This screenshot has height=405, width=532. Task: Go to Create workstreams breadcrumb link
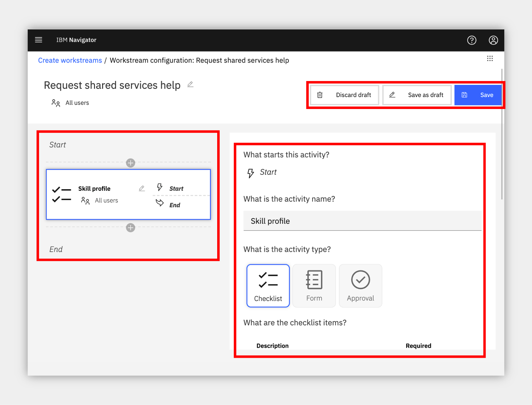pyautogui.click(x=70, y=60)
